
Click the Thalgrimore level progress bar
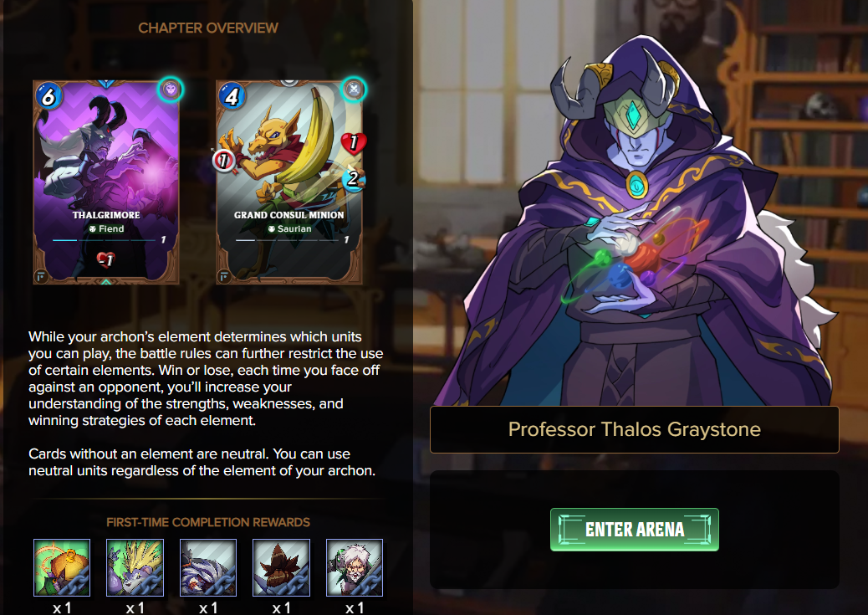104,240
